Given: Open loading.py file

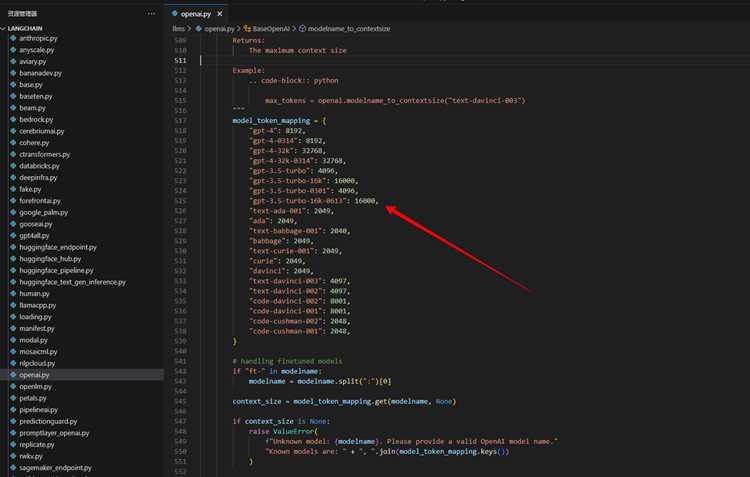Looking at the screenshot, I should point(35,317).
